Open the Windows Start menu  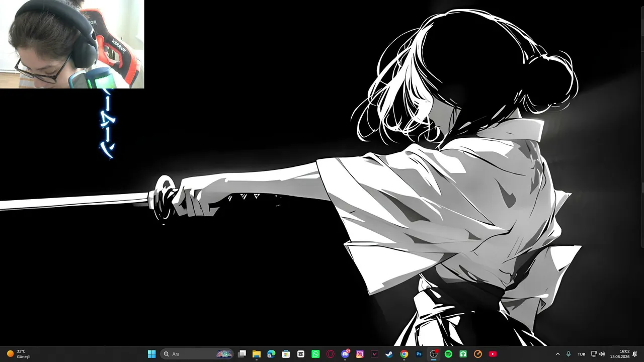(151, 354)
